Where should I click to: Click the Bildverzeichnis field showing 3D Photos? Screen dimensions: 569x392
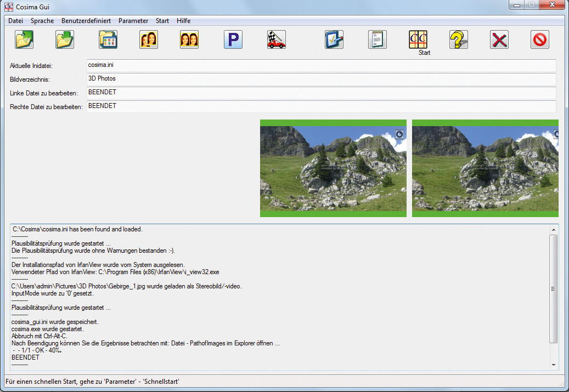tap(321, 79)
